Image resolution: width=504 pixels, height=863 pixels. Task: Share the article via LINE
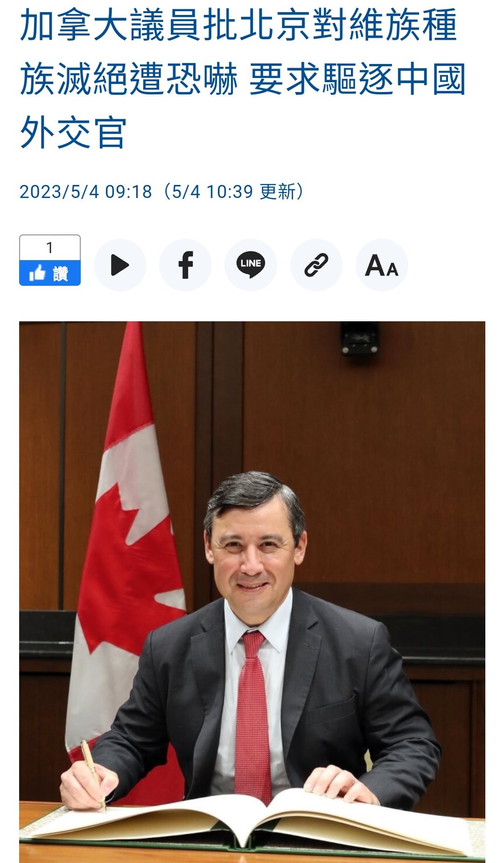(251, 265)
